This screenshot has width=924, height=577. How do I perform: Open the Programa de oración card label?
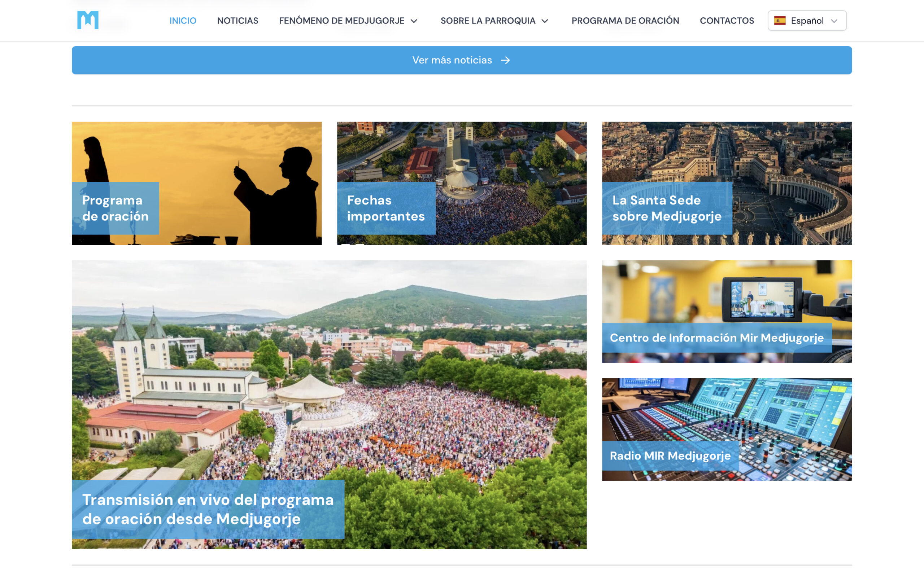(115, 208)
